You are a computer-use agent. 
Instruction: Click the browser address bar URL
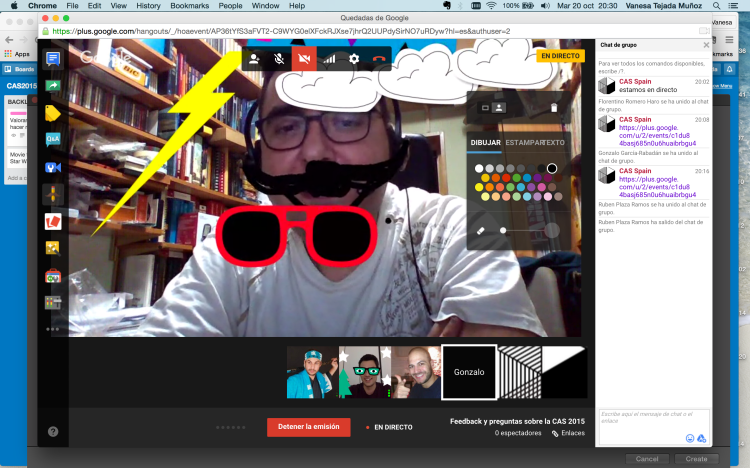281,31
